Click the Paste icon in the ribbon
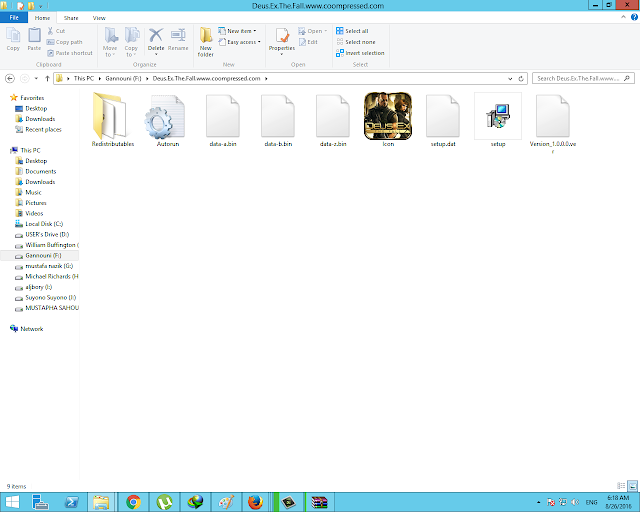This screenshot has height=512, width=640. point(34,39)
